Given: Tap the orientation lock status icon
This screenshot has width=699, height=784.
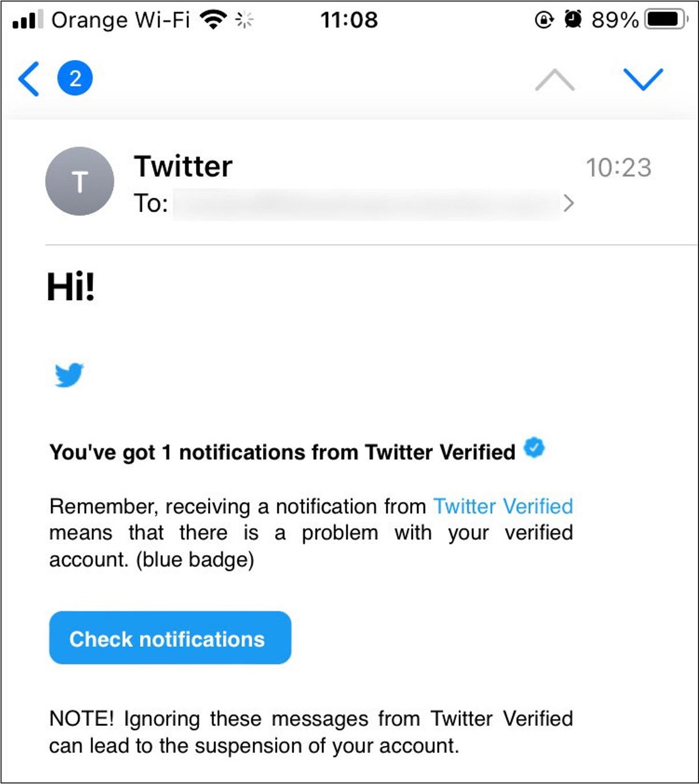Looking at the screenshot, I should [543, 20].
